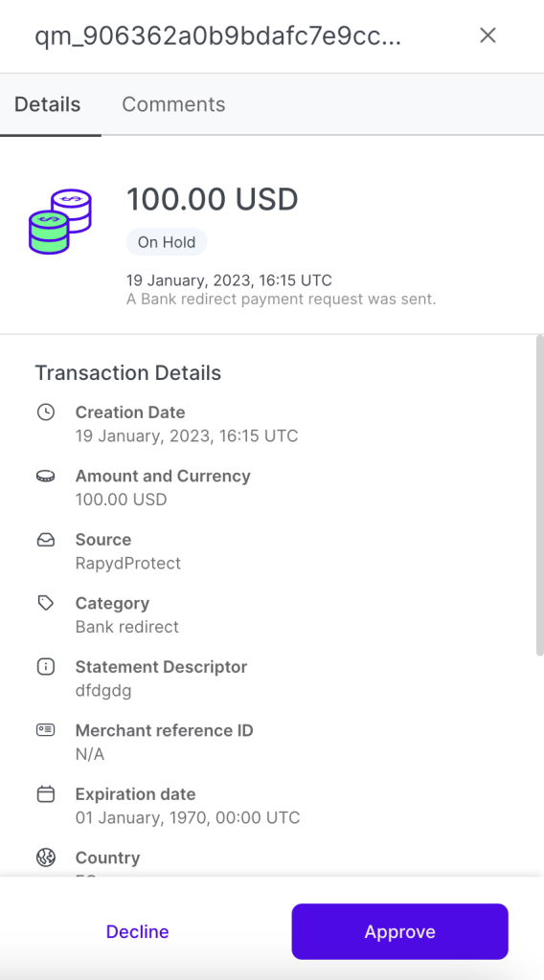Select the Details tab
The height and width of the screenshot is (980, 544).
click(x=48, y=104)
